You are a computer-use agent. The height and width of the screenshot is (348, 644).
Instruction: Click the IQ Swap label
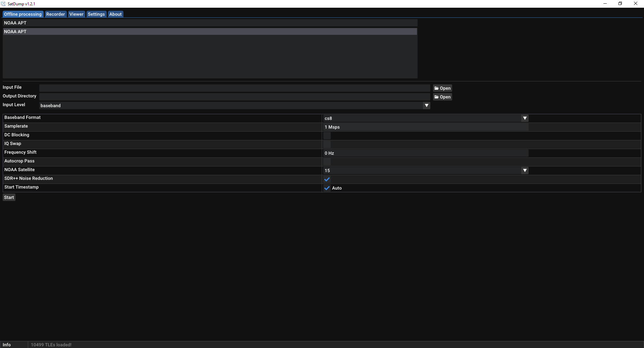click(13, 143)
